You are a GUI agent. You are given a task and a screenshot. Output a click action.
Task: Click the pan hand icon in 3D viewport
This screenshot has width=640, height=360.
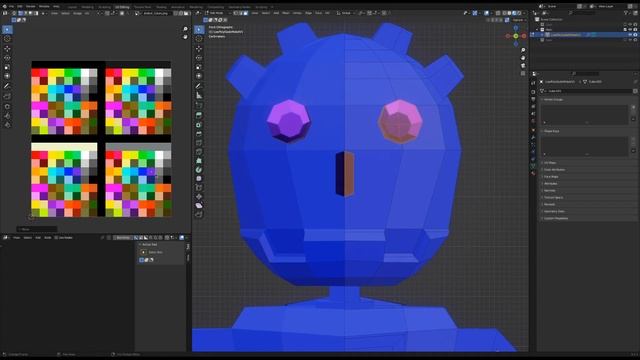click(x=523, y=58)
